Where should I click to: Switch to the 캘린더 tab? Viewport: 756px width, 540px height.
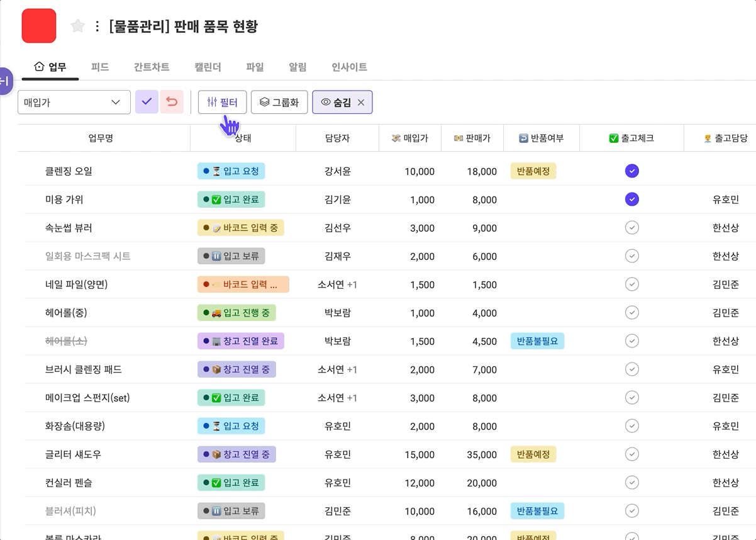[208, 67]
